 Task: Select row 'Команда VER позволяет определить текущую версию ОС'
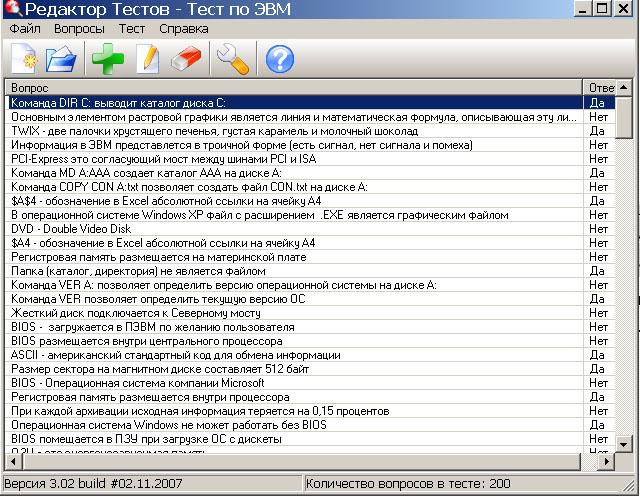point(310,299)
